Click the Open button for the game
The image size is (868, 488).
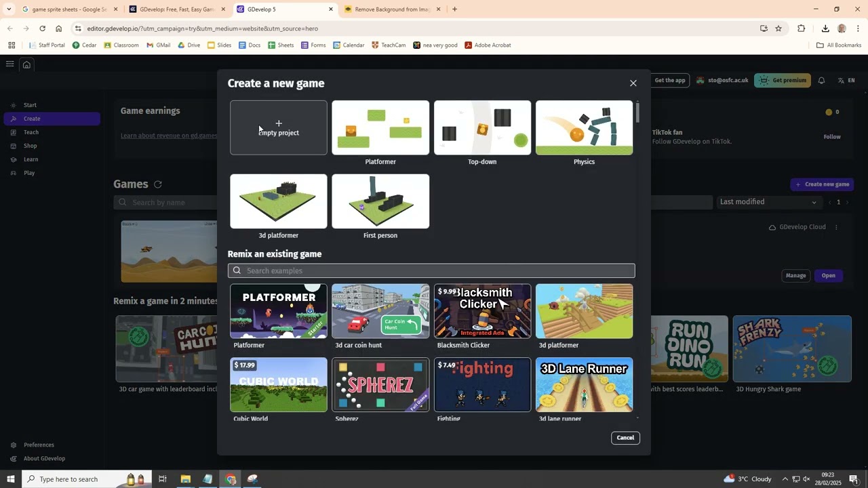click(829, 276)
